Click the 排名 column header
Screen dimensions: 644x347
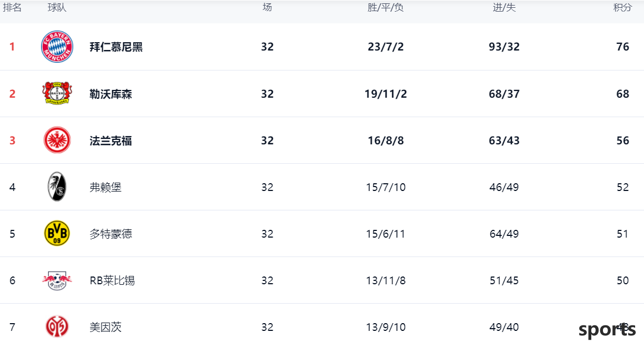[12, 7]
